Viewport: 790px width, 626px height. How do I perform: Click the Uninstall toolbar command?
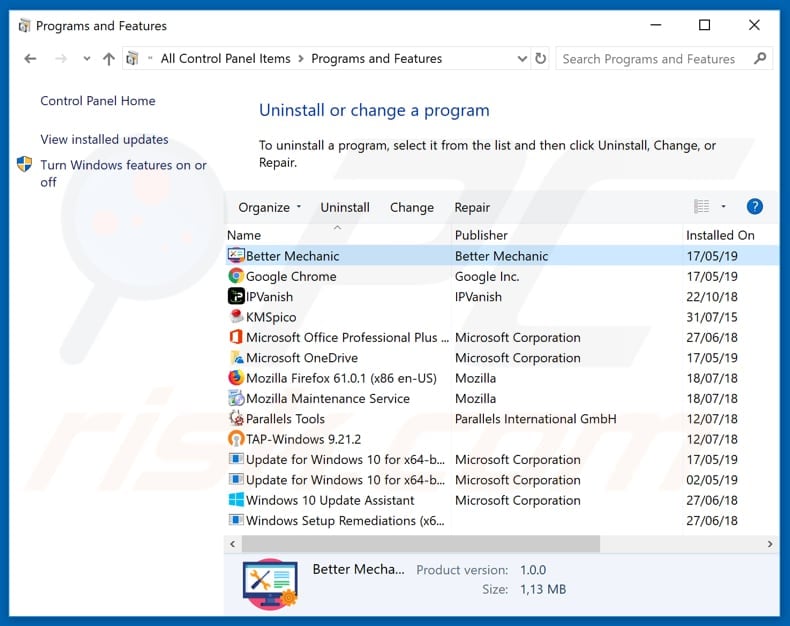pyautogui.click(x=345, y=207)
